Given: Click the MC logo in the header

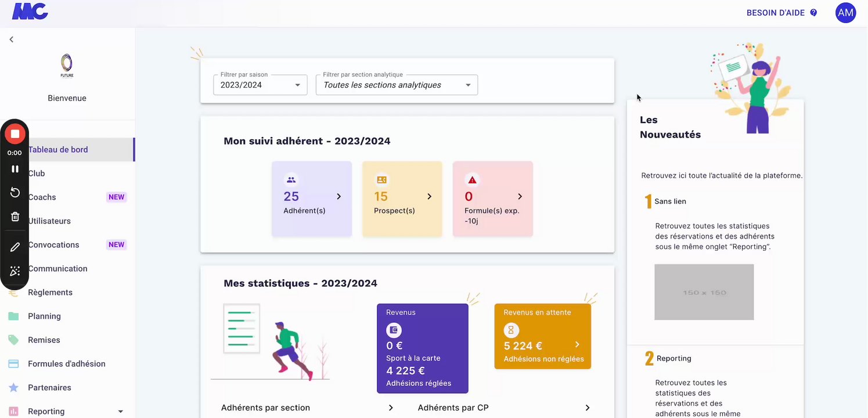Looking at the screenshot, I should pyautogui.click(x=30, y=12).
